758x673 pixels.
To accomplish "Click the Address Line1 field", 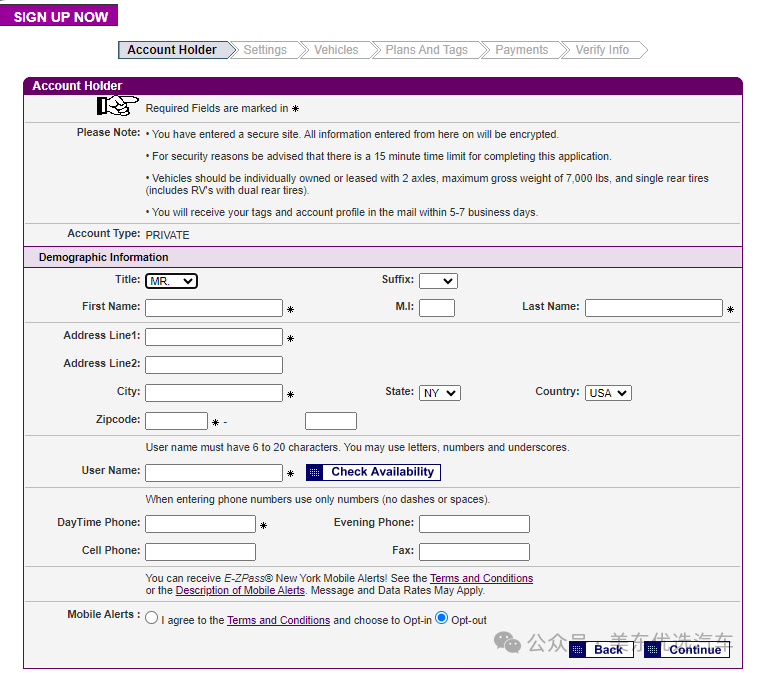I will pos(214,337).
